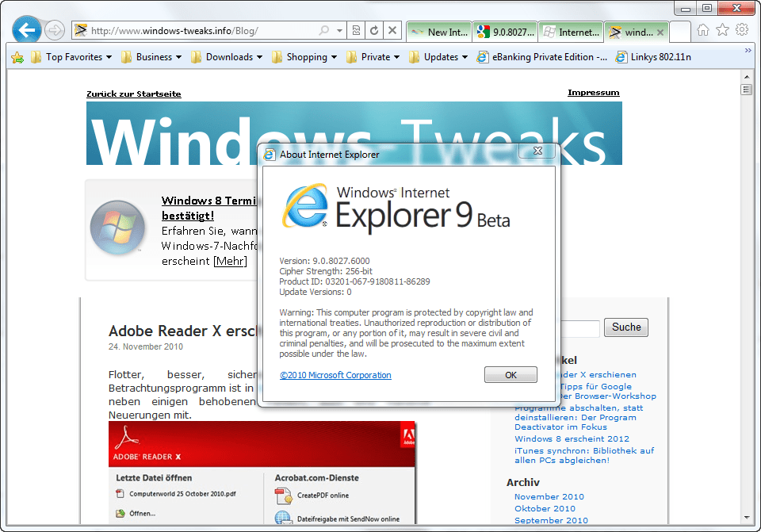Image resolution: width=761 pixels, height=532 pixels.
Task: Click the Forward navigation arrow button
Action: click(54, 31)
